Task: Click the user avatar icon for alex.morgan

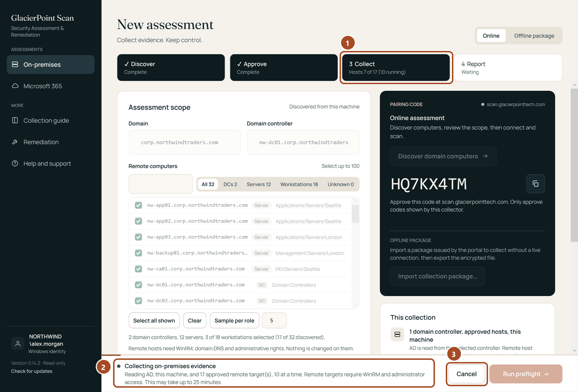Action: click(18, 343)
